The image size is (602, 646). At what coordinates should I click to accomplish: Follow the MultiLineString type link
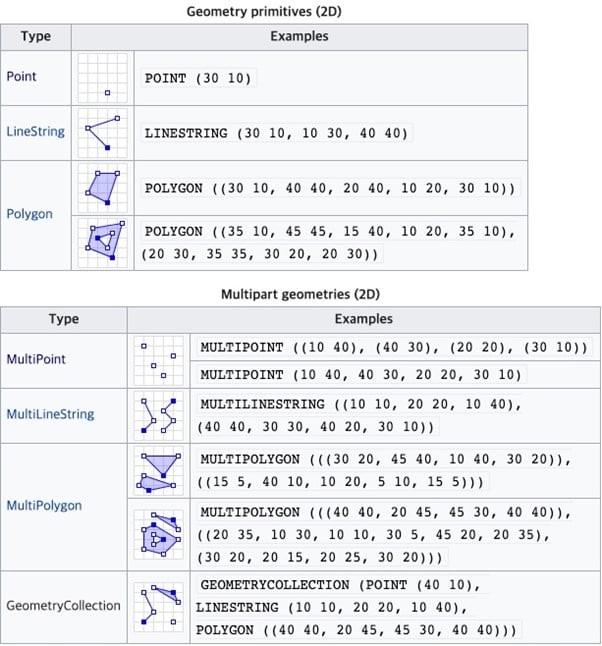pos(50,414)
